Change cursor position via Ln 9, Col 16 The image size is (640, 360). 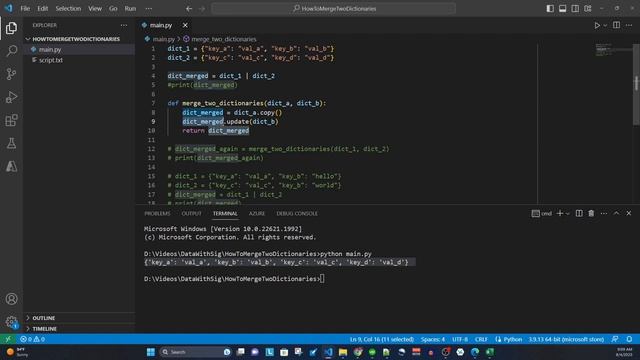382,339
